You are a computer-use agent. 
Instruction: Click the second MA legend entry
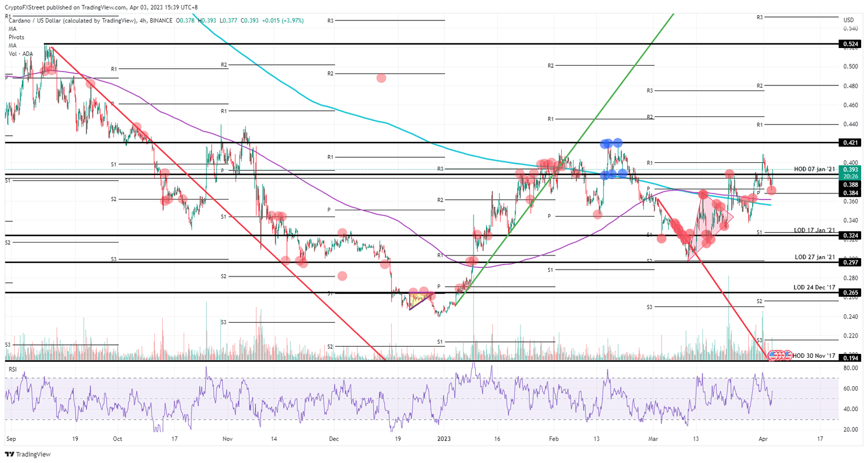point(12,45)
